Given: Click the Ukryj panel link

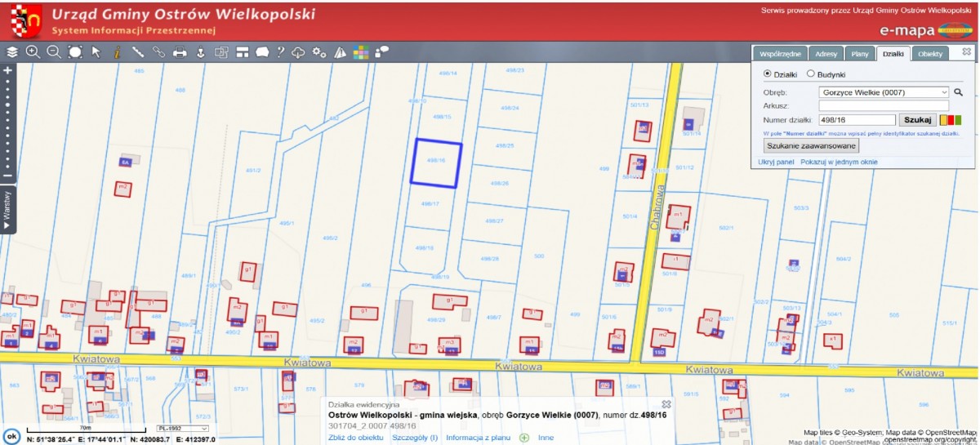Looking at the screenshot, I should tap(776, 162).
